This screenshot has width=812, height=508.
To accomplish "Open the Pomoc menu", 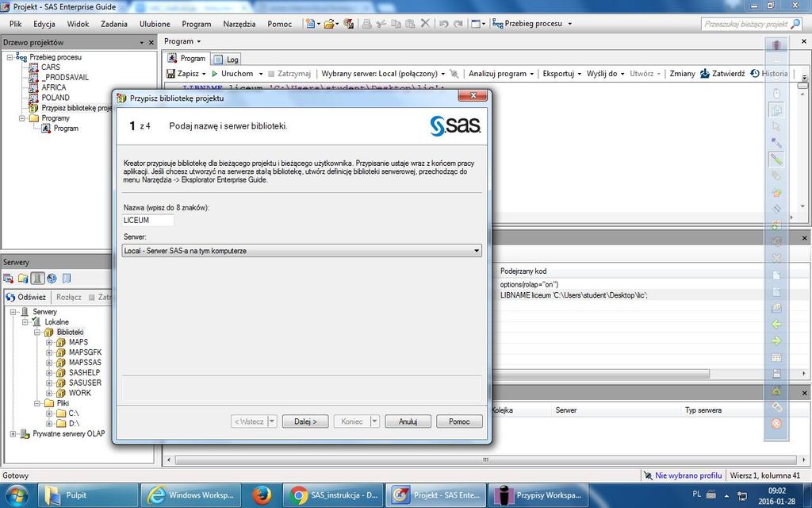I will click(x=280, y=24).
